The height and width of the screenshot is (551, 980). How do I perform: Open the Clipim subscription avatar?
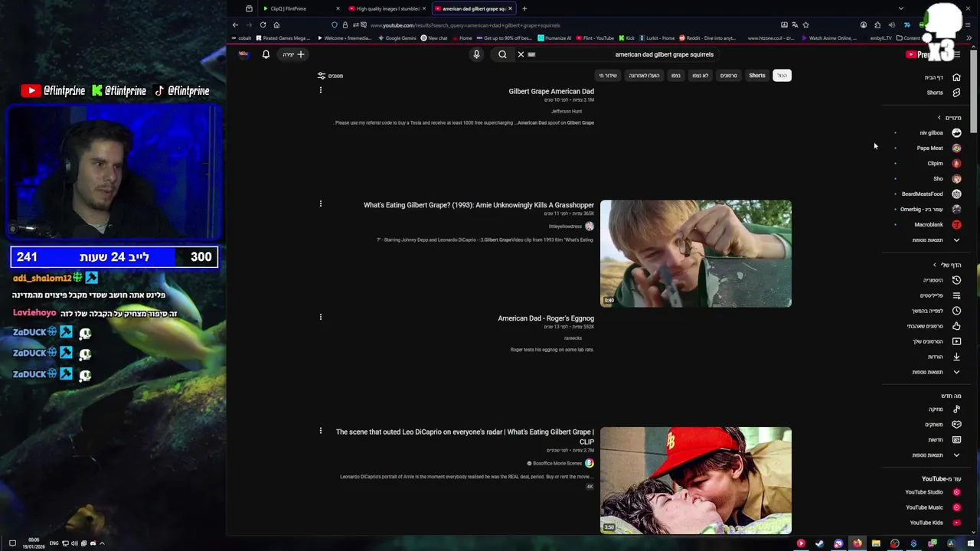point(956,163)
